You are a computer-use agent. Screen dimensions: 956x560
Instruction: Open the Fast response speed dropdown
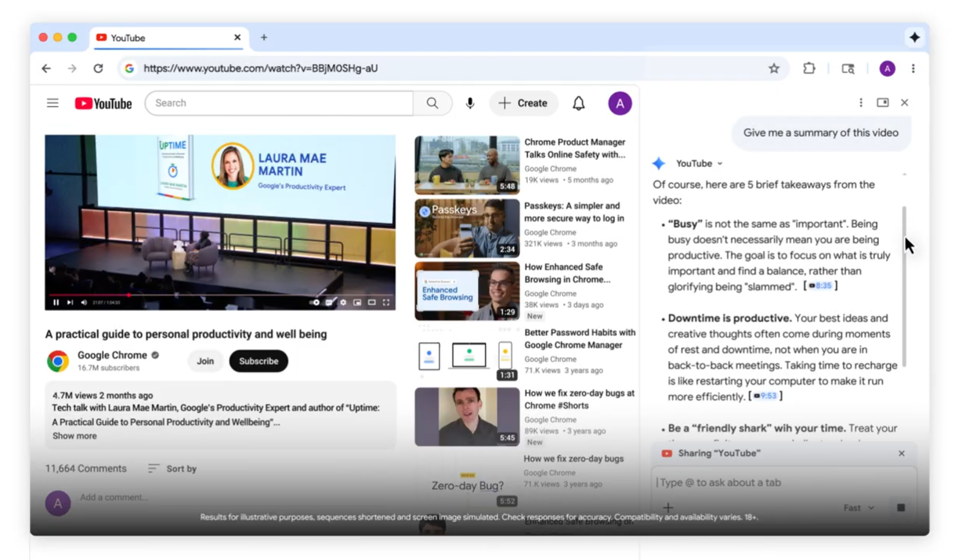(x=858, y=507)
